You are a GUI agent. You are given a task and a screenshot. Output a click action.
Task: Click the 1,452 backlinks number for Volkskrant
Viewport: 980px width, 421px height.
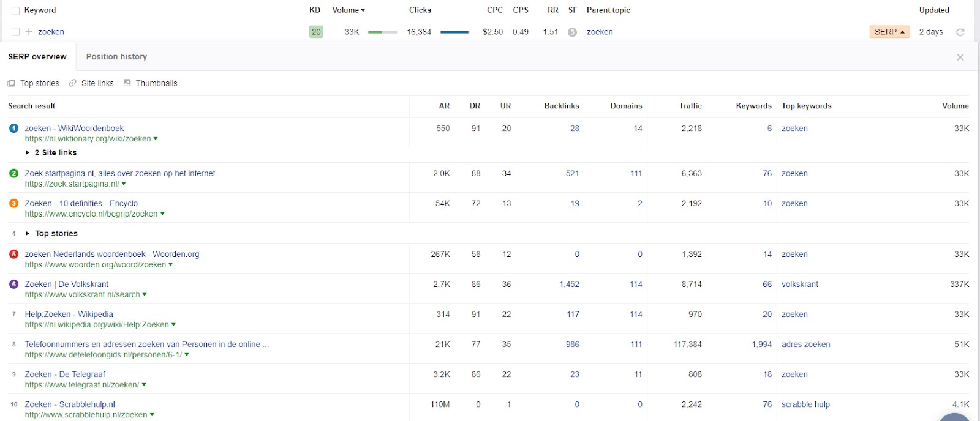pos(569,285)
